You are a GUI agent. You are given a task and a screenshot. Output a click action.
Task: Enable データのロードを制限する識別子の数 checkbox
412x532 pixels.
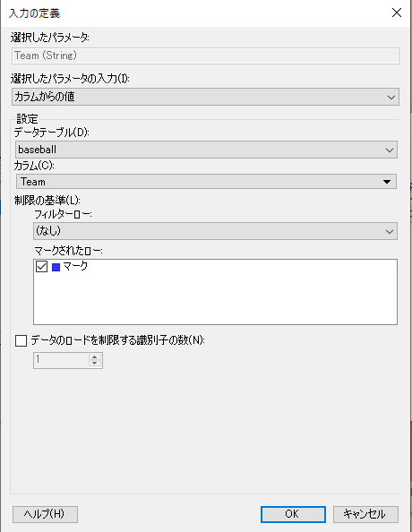pos(21,340)
